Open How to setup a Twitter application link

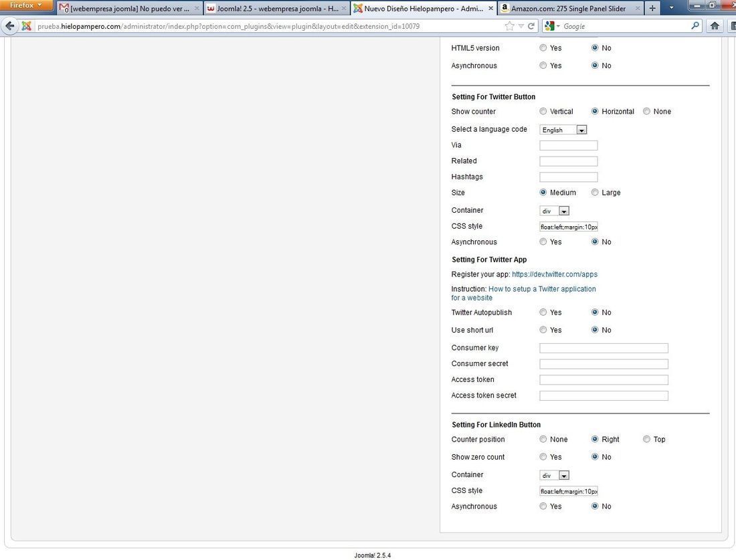pyautogui.click(x=523, y=293)
